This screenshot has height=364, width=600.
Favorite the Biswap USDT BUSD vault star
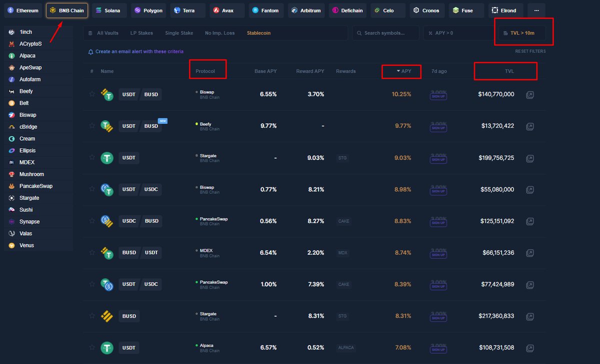coord(92,94)
